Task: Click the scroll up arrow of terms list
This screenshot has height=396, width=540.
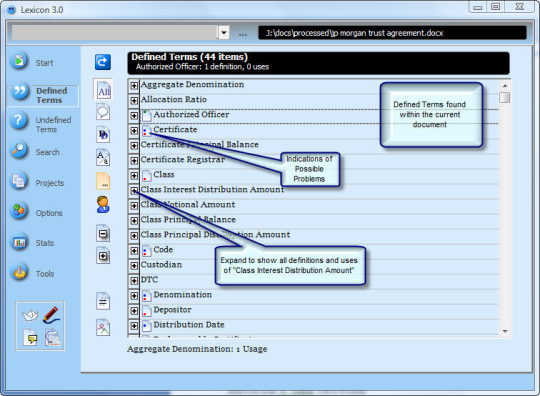Action: [x=505, y=85]
